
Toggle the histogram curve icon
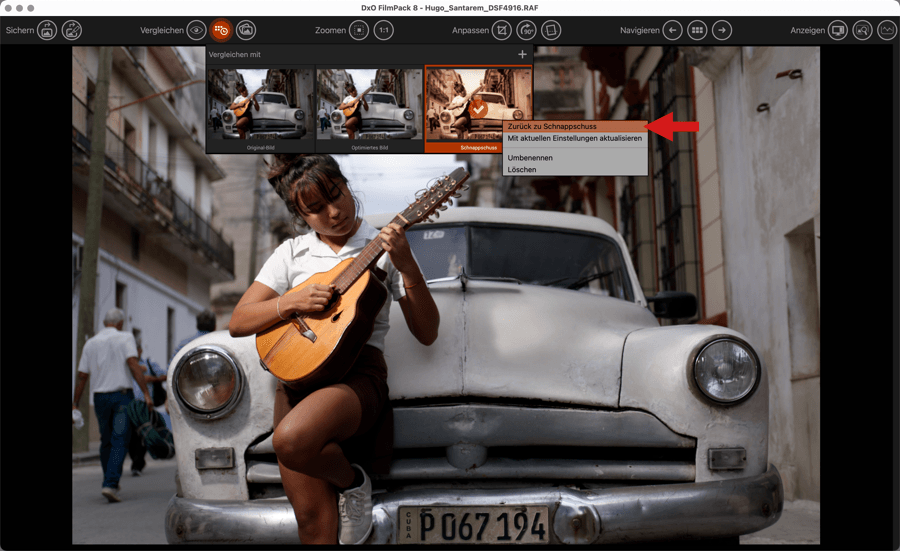coord(886,30)
